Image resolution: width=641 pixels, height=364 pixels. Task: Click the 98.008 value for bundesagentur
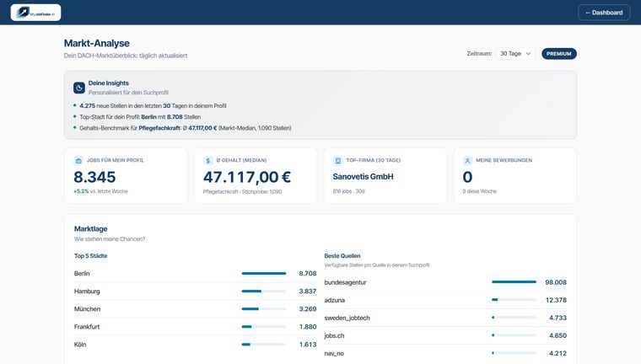(x=556, y=282)
